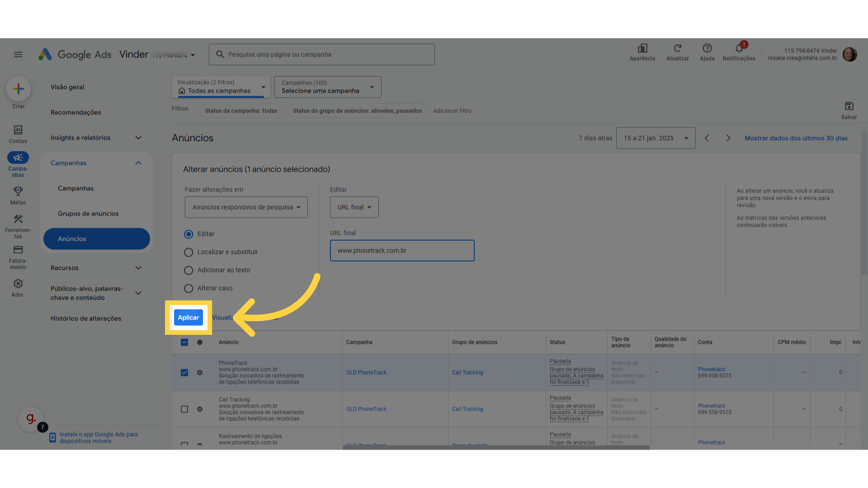Select Adicionar ao texto radio option
This screenshot has height=488, width=868.
[x=189, y=270]
